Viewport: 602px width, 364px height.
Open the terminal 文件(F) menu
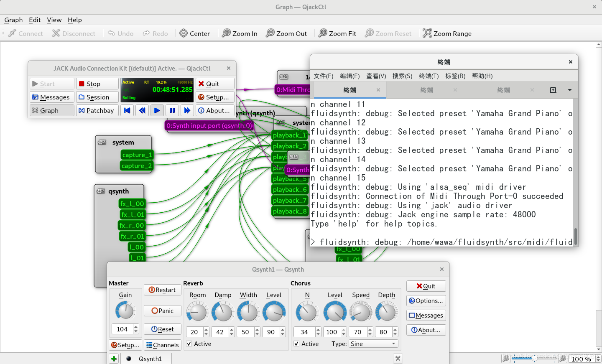[x=324, y=76]
